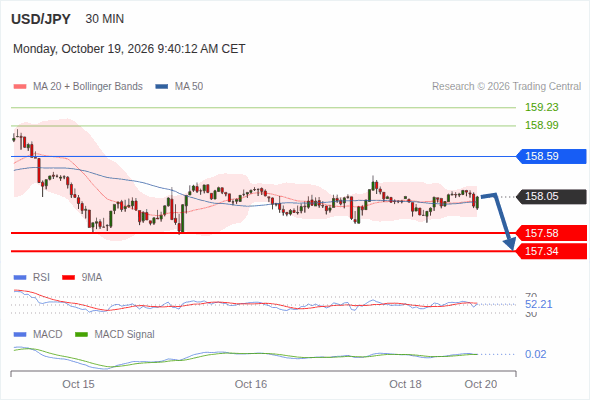Click the blue MACD legend marker

20,334
